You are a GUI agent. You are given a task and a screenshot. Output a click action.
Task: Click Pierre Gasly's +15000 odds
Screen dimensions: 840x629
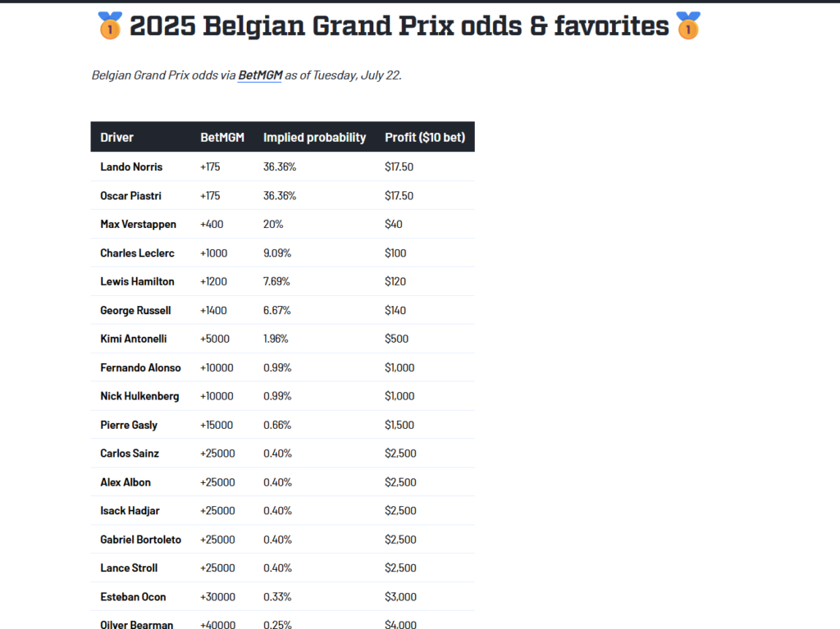(x=217, y=425)
